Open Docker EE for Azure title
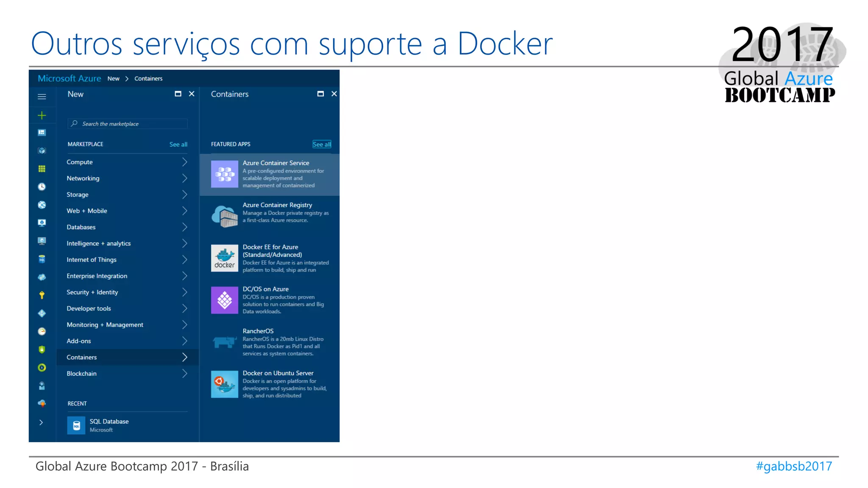The image size is (868, 488). 272,251
